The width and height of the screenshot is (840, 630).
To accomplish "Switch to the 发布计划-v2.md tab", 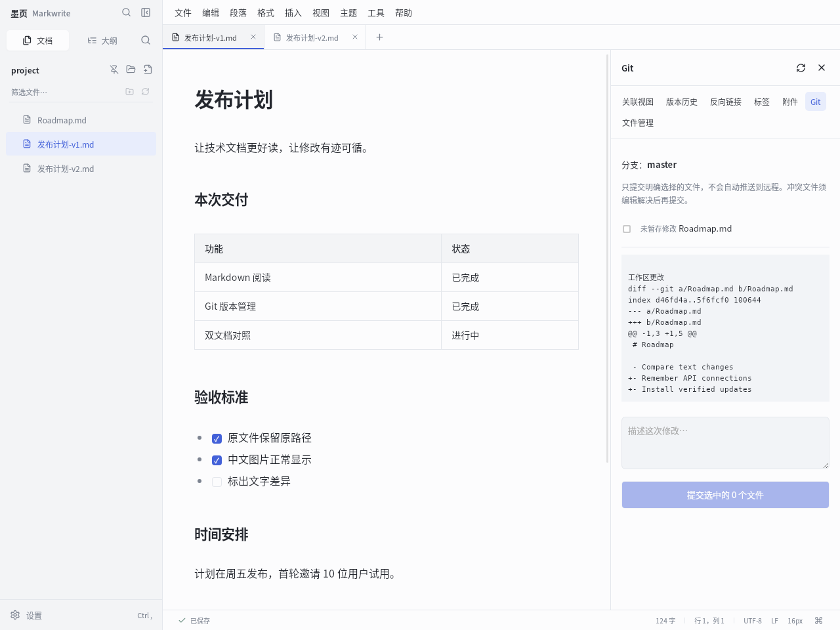I will tap(312, 37).
